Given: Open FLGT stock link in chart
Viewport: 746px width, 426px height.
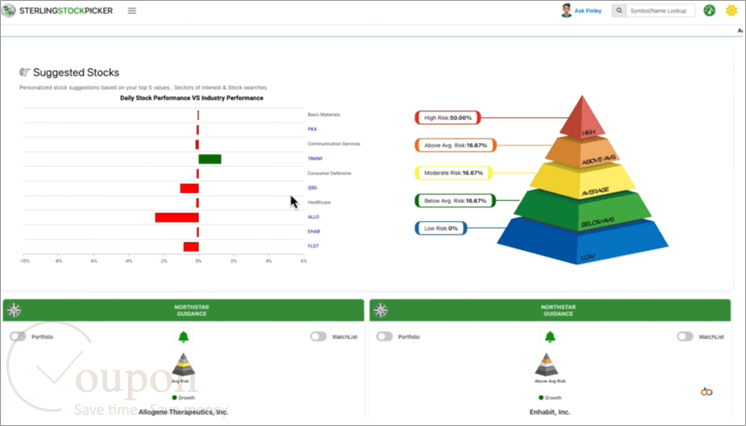Looking at the screenshot, I should [x=313, y=246].
